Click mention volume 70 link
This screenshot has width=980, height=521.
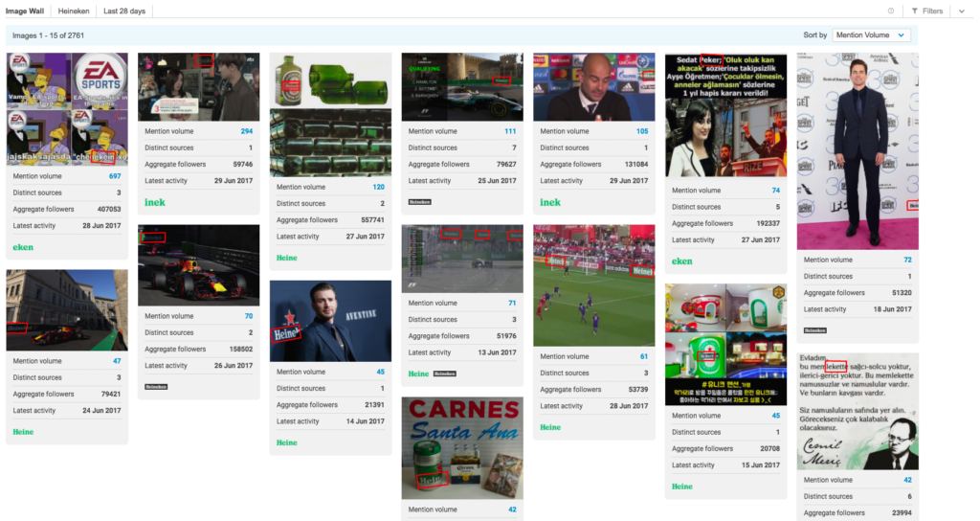coord(249,316)
